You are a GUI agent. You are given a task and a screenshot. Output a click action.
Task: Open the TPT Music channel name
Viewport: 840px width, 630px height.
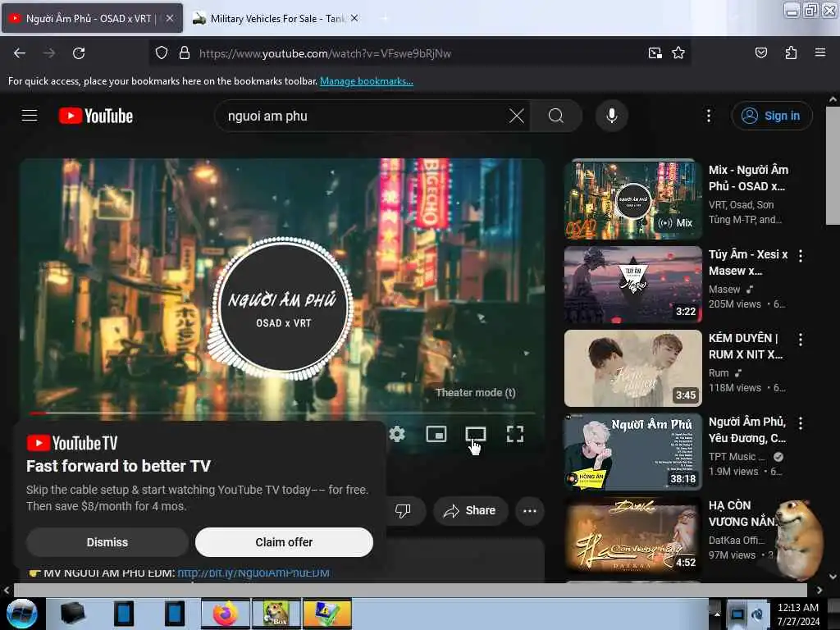(x=737, y=456)
